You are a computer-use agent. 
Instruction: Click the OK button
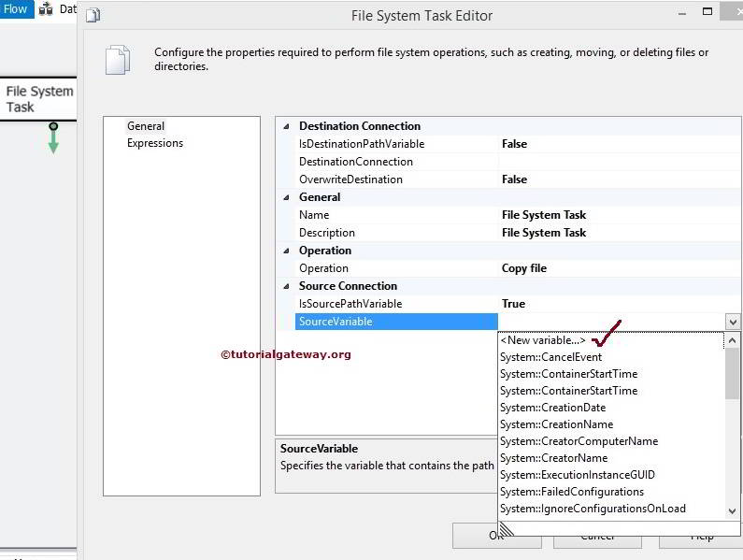click(x=496, y=536)
